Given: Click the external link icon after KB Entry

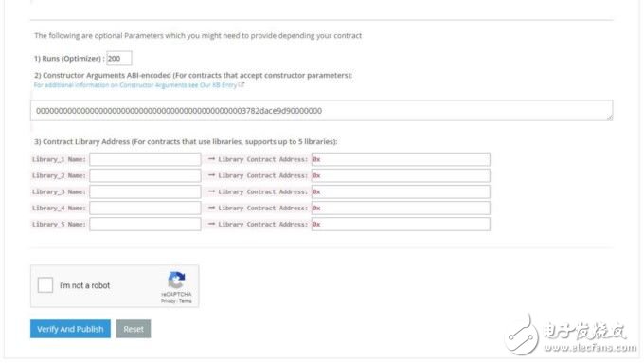Looking at the screenshot, I should point(241,84).
